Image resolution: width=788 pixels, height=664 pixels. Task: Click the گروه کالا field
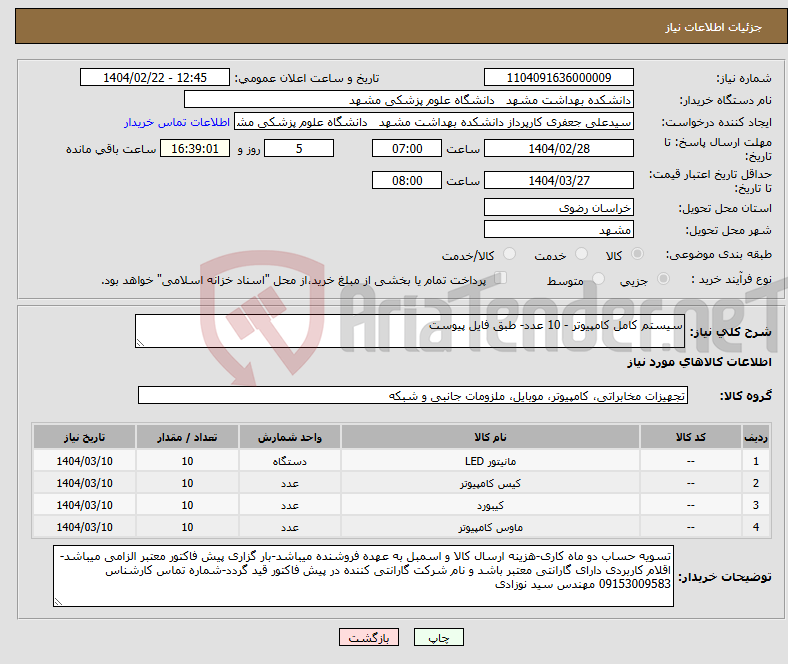point(413,395)
